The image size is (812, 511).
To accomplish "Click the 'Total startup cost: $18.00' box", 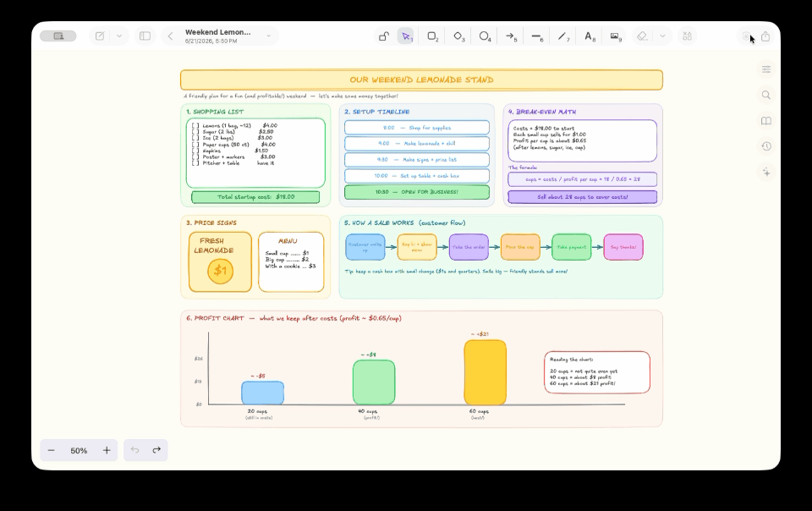I will point(255,197).
